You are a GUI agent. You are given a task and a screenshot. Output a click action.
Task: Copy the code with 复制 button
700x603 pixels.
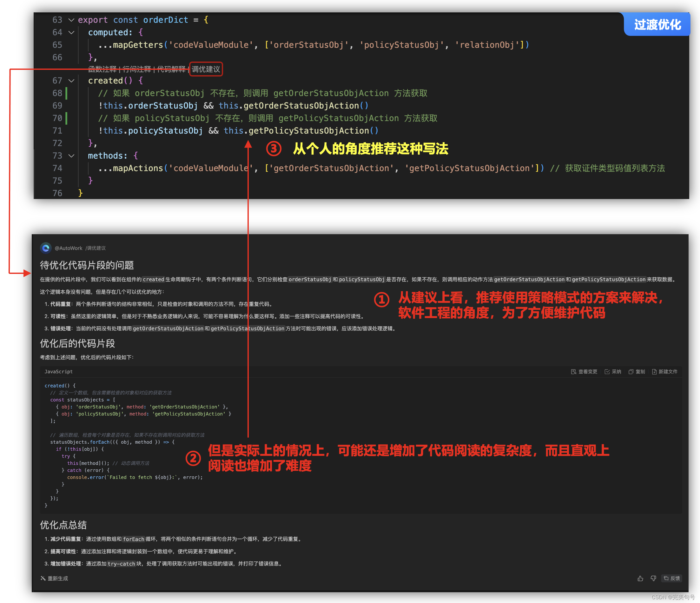click(x=637, y=372)
